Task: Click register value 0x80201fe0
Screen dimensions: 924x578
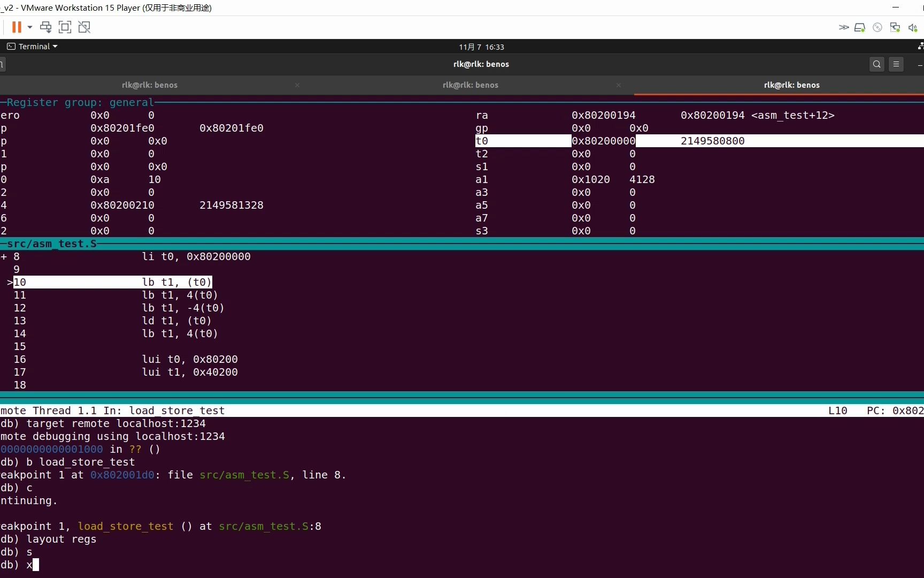Action: (x=122, y=128)
